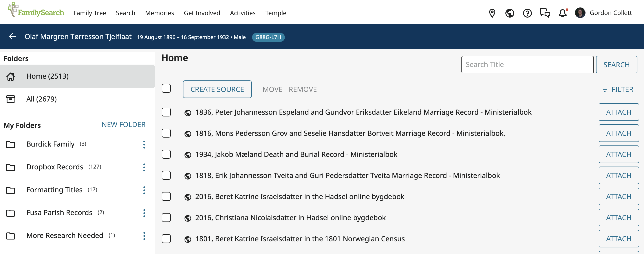Open the help question mark icon
Viewport: 644px width, 254px height.
pos(527,13)
